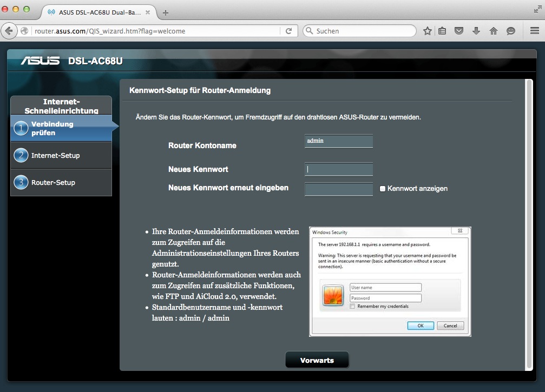Image resolution: width=545 pixels, height=392 pixels.
Task: Click the Windows Security example image
Action: [390, 282]
